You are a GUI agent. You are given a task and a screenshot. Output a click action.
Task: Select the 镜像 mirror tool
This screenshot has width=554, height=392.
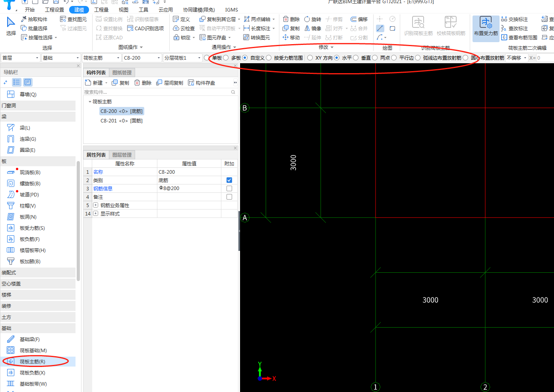click(x=313, y=28)
